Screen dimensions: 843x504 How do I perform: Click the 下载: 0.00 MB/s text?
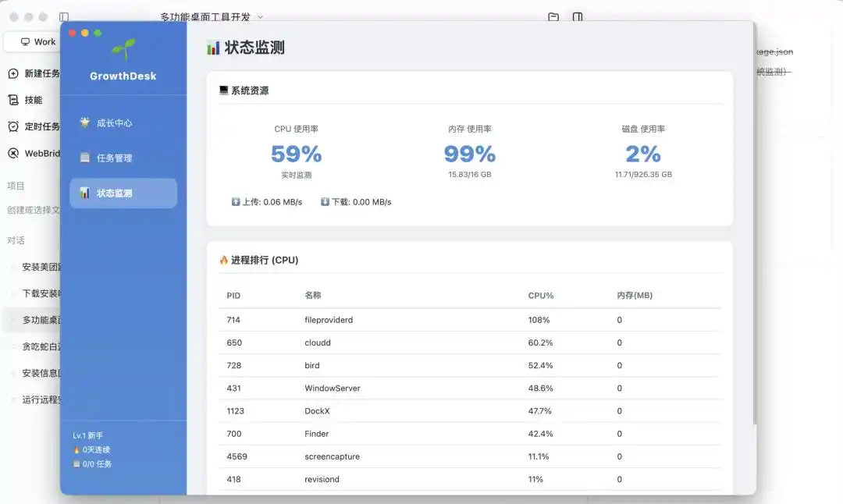click(x=361, y=202)
